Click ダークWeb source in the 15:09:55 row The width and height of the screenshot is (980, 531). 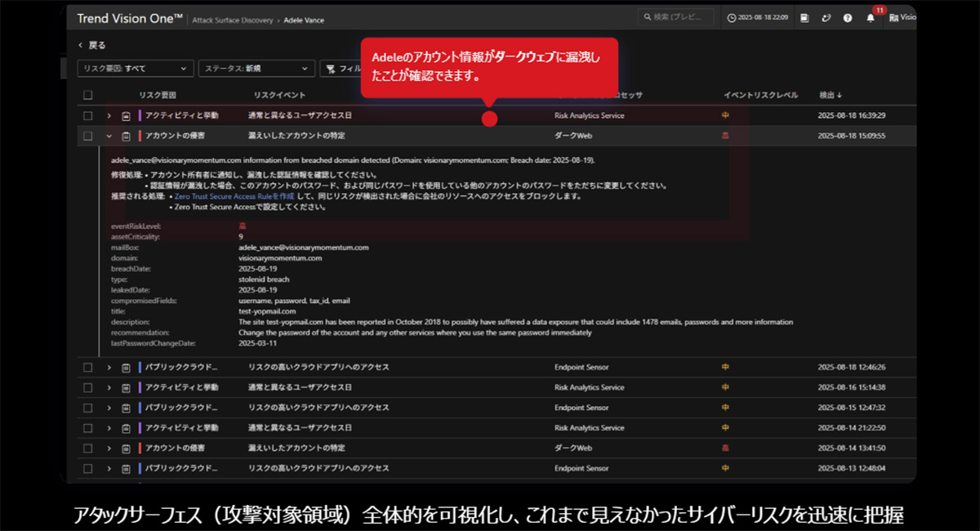[573, 136]
